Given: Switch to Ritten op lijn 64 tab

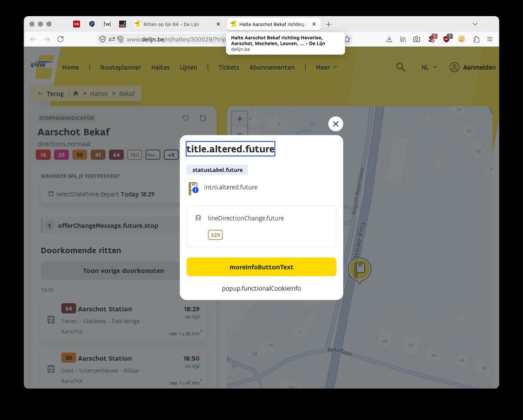Looking at the screenshot, I should [171, 25].
